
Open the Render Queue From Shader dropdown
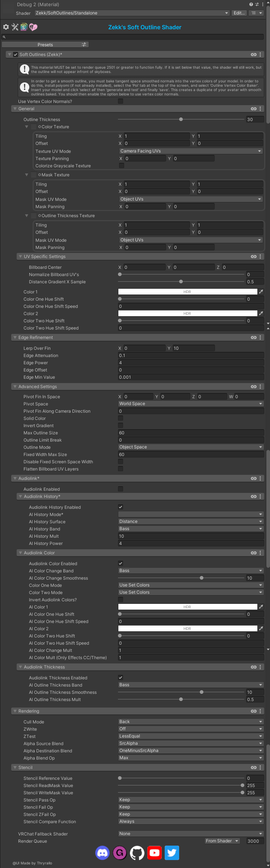222,841
